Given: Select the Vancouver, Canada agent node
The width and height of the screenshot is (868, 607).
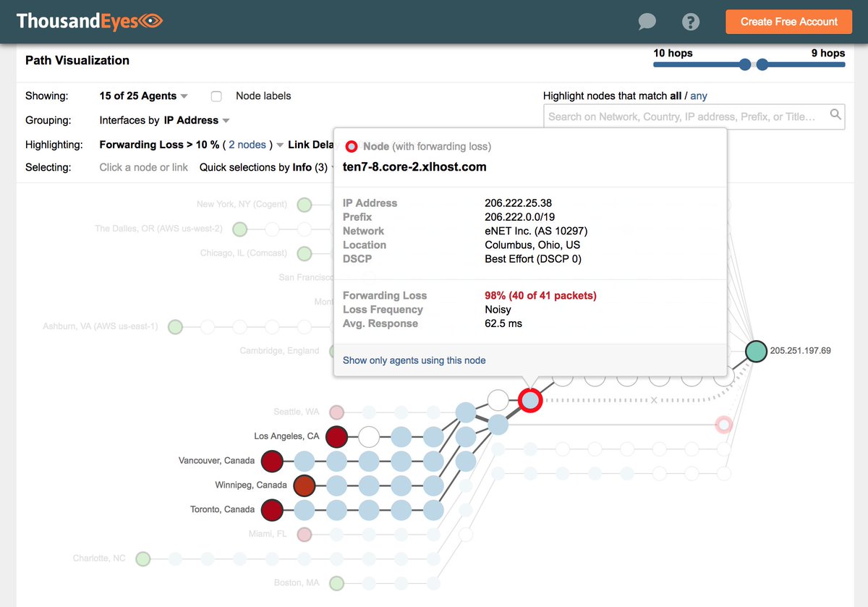Looking at the screenshot, I should pyautogui.click(x=272, y=461).
